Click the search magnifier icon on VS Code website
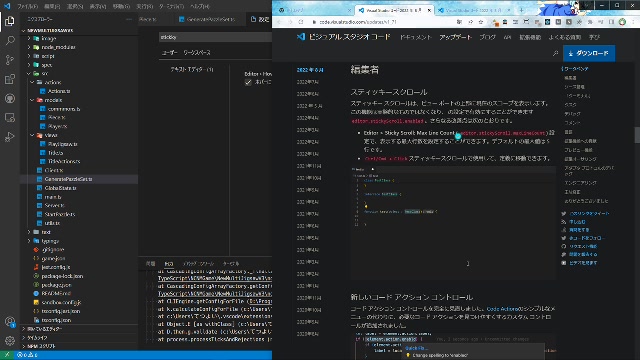 tap(555, 53)
